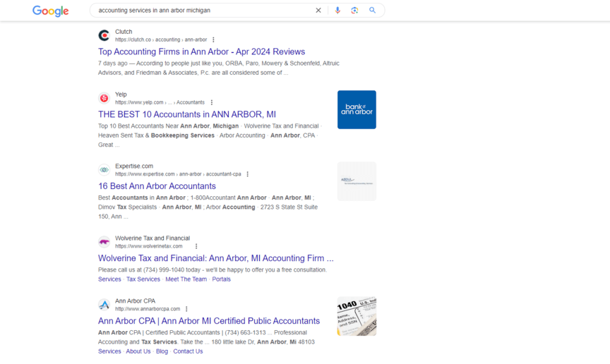The width and height of the screenshot is (610, 364).
Task: Open 16 Best Ann Arbor Accountants link
Action: point(157,186)
